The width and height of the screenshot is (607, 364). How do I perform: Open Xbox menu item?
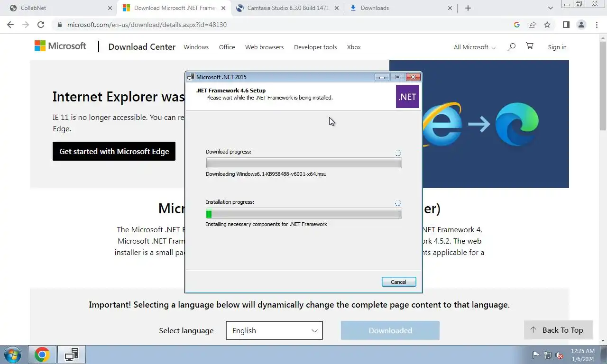click(354, 47)
